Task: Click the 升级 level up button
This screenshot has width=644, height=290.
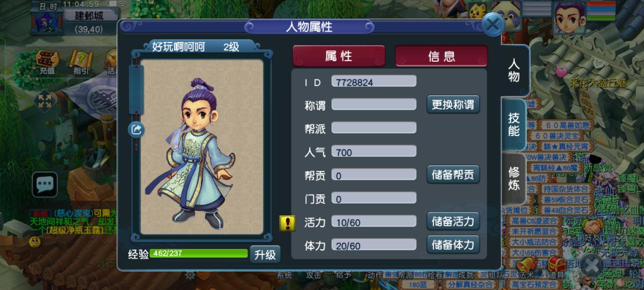Action: 266,254
